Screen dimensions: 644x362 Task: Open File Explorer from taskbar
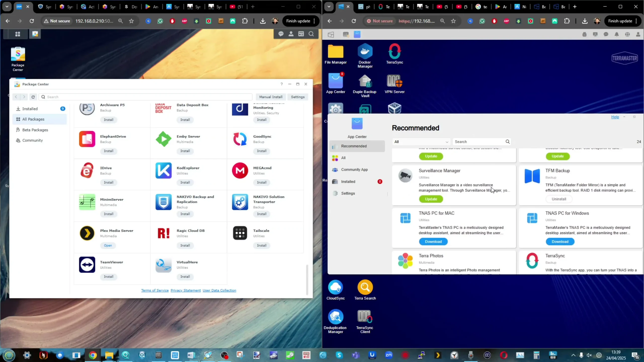pos(109,355)
